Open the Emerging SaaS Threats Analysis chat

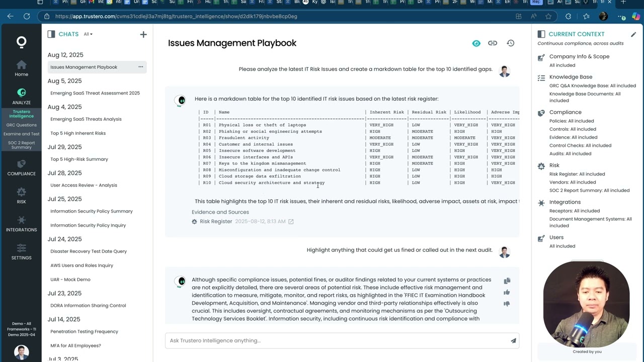point(86,119)
